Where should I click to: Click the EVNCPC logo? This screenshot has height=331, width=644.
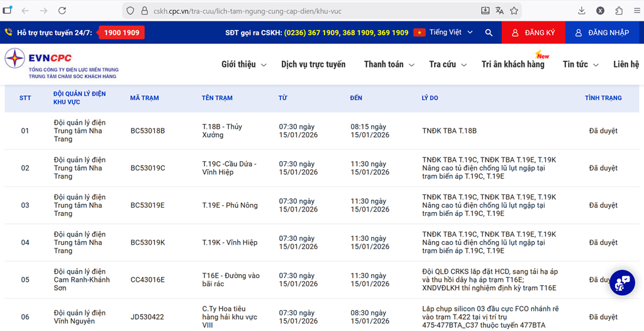pyautogui.click(x=61, y=64)
